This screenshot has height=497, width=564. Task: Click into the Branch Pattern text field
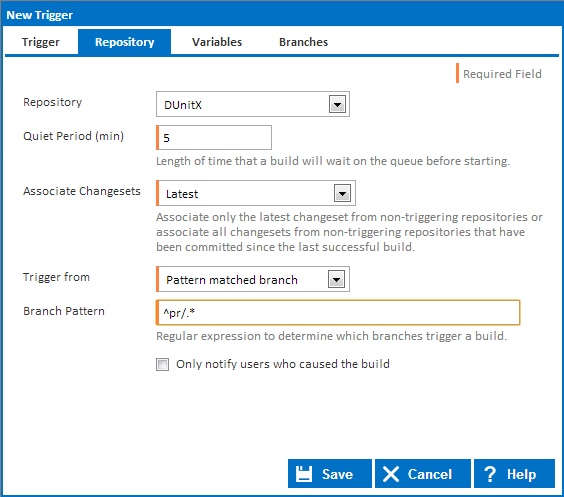click(338, 313)
